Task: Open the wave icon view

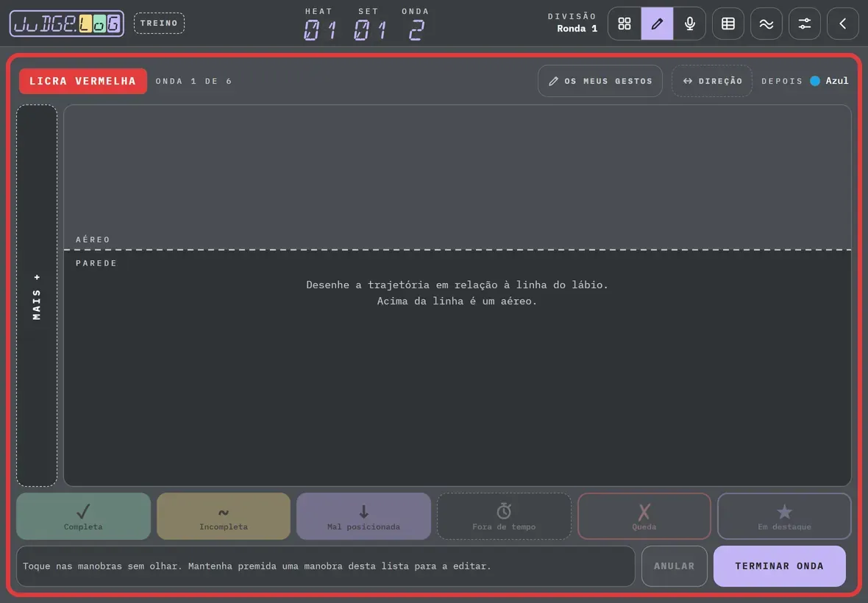Action: pyautogui.click(x=766, y=24)
